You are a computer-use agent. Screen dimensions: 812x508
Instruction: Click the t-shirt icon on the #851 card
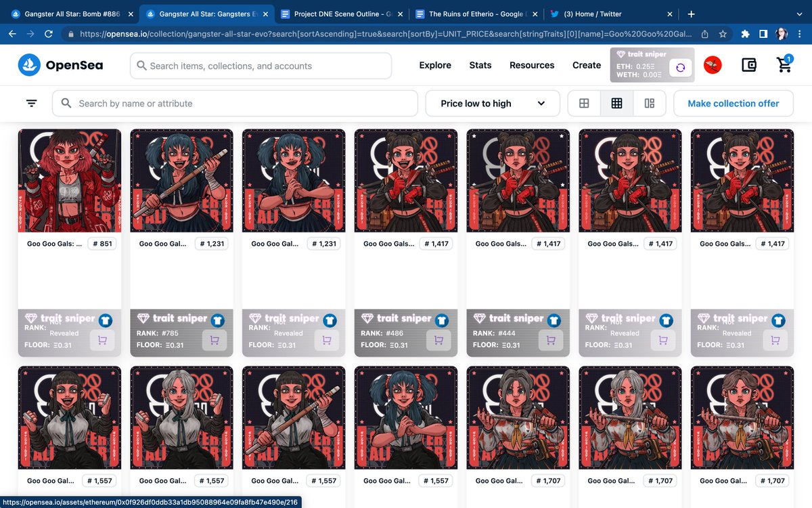coord(105,320)
